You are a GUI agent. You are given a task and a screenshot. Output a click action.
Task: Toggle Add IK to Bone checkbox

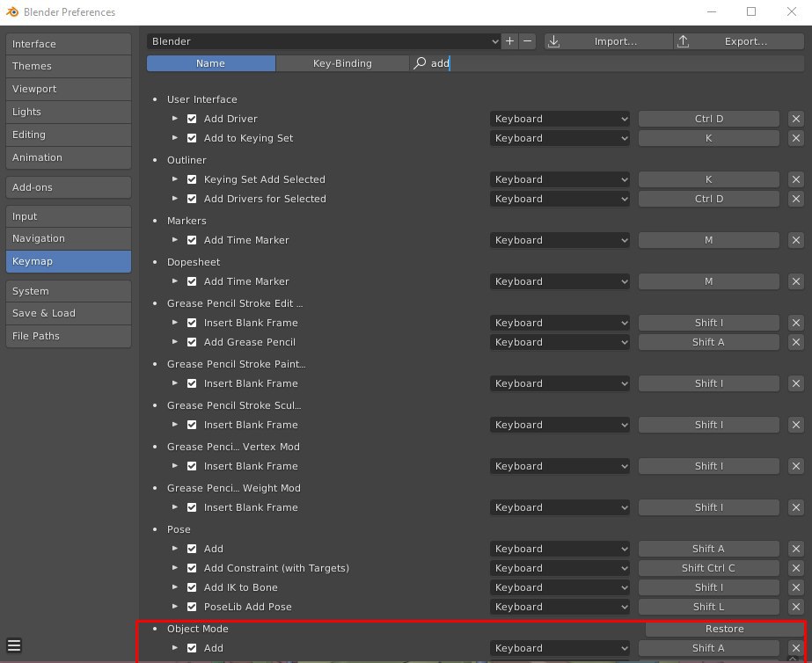[x=192, y=587]
